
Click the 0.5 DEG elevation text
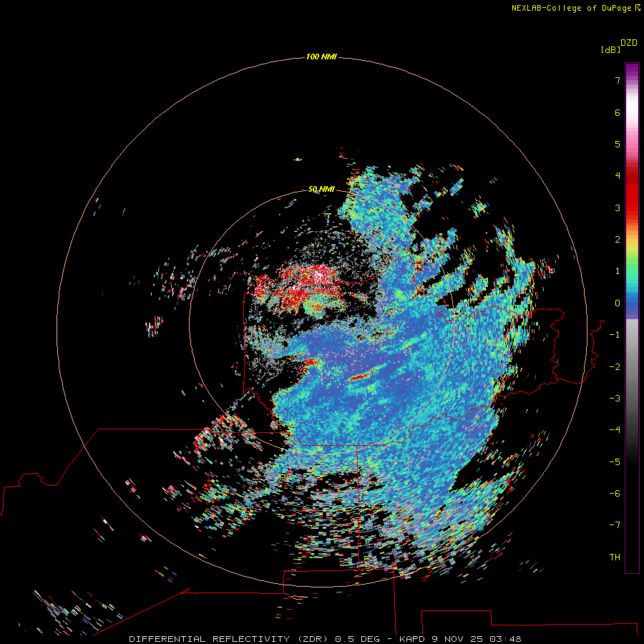(359, 639)
